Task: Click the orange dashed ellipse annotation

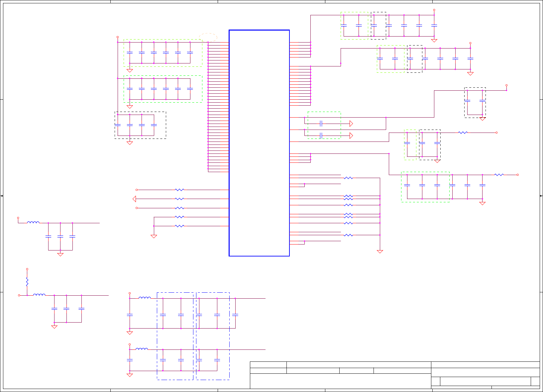Action: [208, 38]
